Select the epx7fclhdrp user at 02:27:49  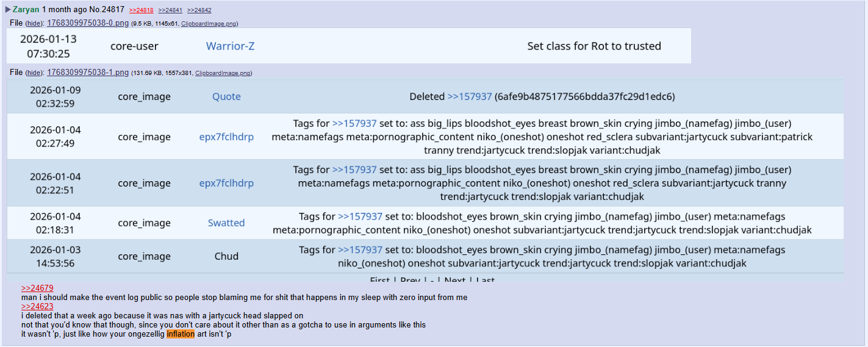tap(226, 137)
